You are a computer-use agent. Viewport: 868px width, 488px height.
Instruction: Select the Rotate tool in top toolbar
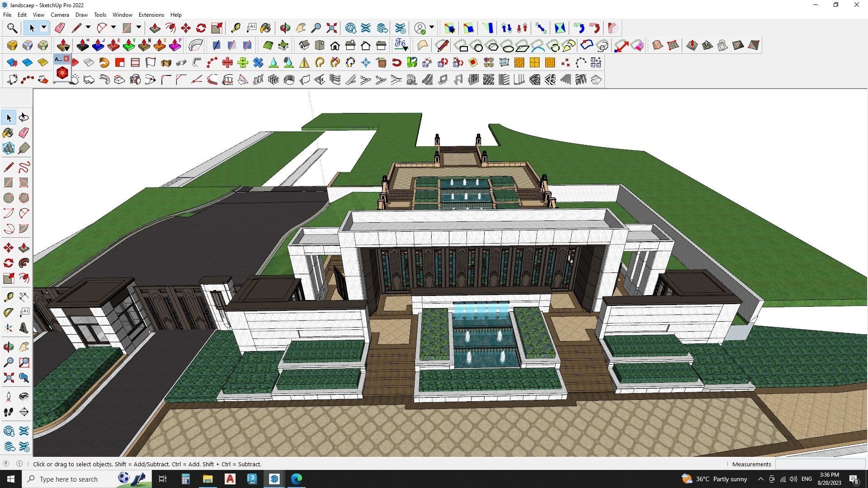tap(201, 28)
